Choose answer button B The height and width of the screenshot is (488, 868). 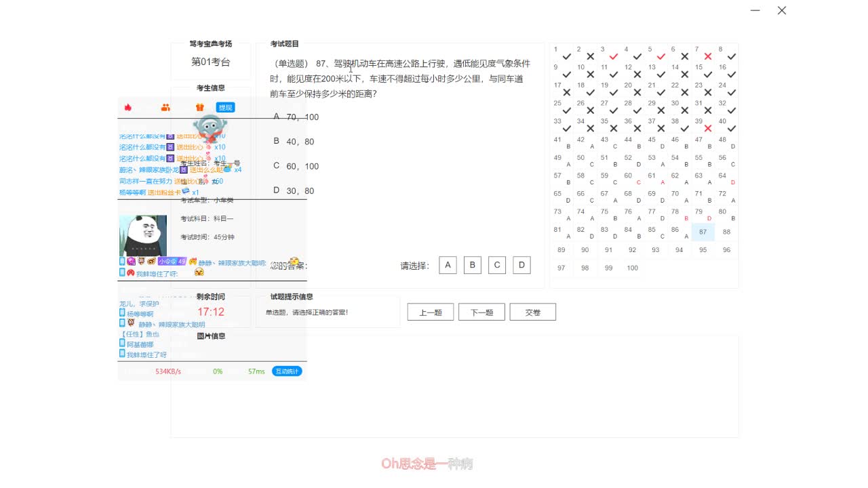tap(473, 265)
